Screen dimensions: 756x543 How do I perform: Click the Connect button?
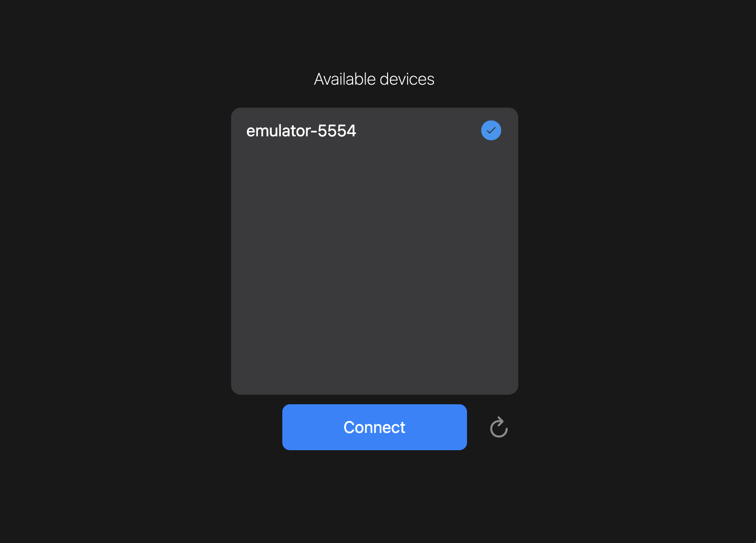[x=375, y=427]
